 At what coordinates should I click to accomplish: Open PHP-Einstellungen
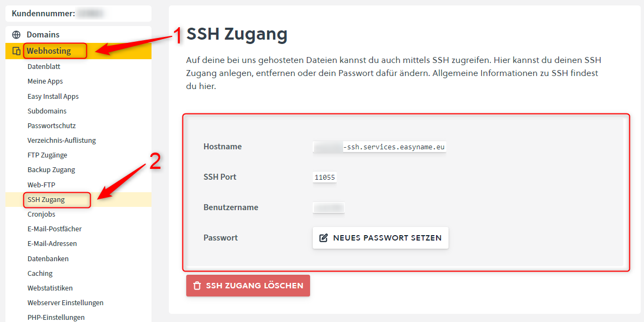coord(56,318)
